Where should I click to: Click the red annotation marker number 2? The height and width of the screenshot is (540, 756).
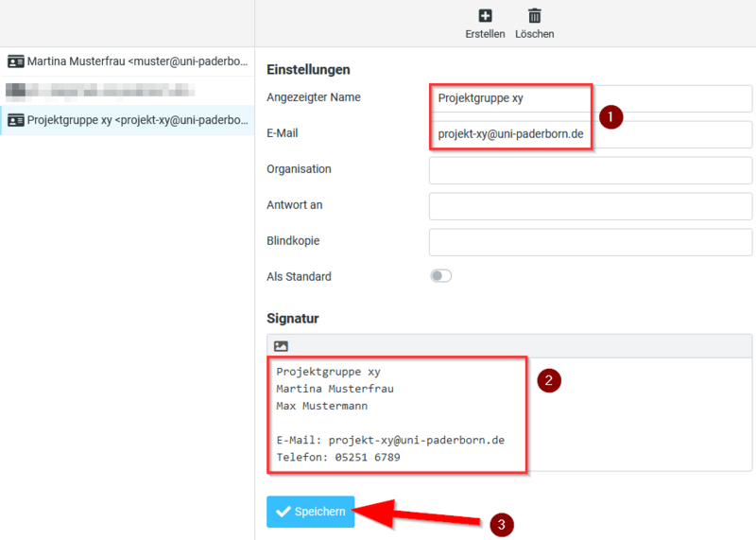[549, 380]
